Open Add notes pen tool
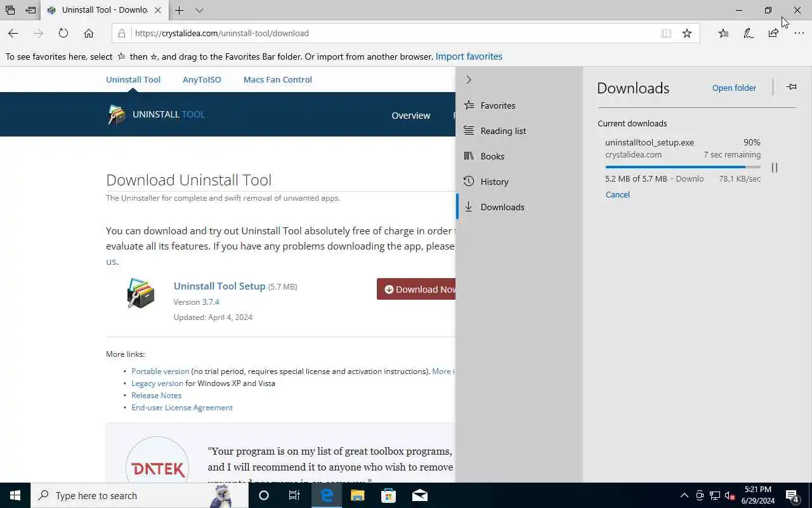This screenshot has height=508, width=812. (749, 33)
